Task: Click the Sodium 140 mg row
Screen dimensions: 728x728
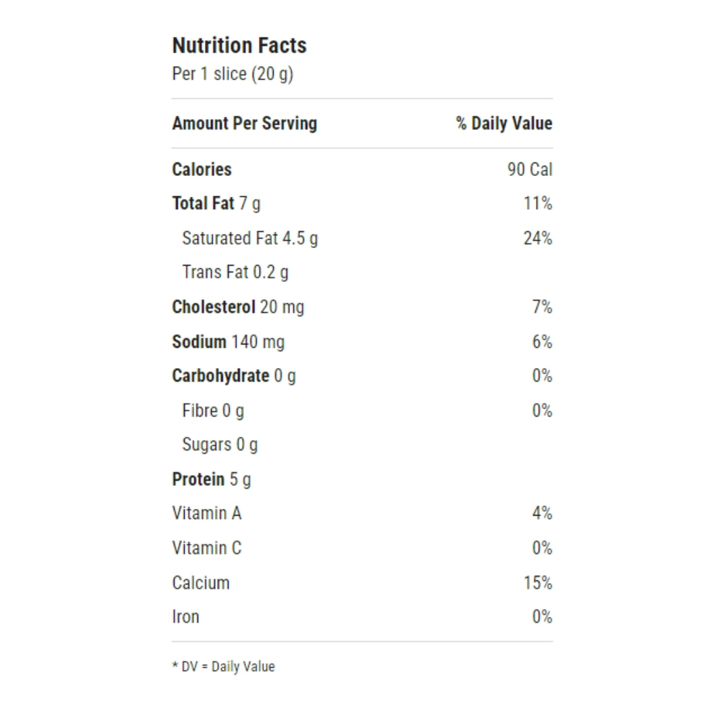Action: click(x=362, y=342)
